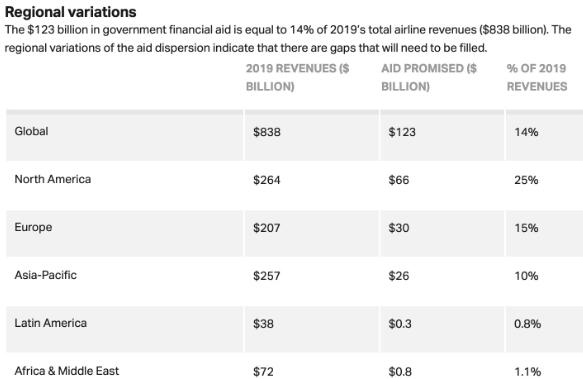Select the 0.8% Latin America cell
The image size is (583, 379).
tap(528, 324)
